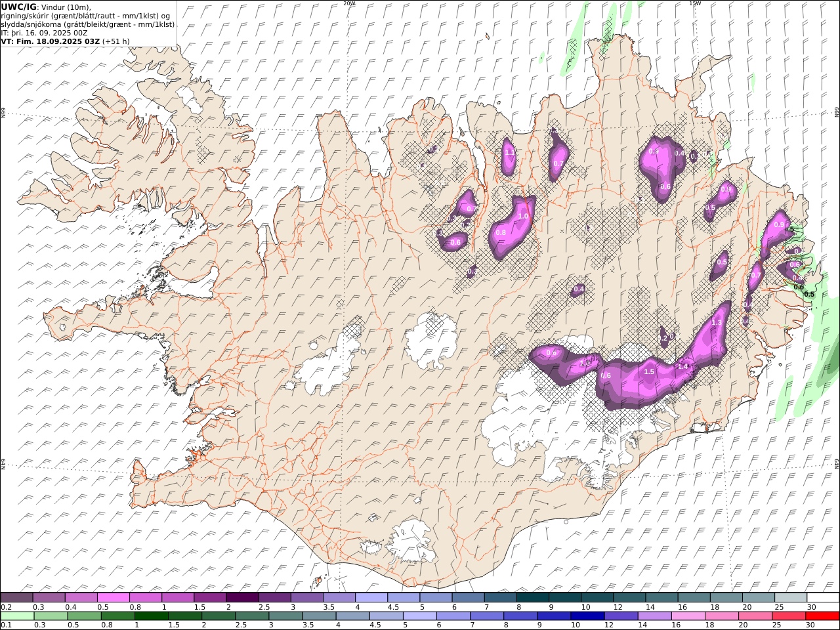Screen dimensions: 840x630
Task: Click the '1.1' value label on the map
Action: tap(510, 152)
